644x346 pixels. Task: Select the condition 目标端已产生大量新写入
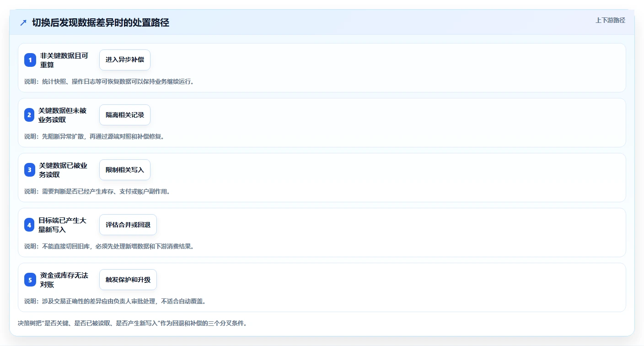(62, 225)
